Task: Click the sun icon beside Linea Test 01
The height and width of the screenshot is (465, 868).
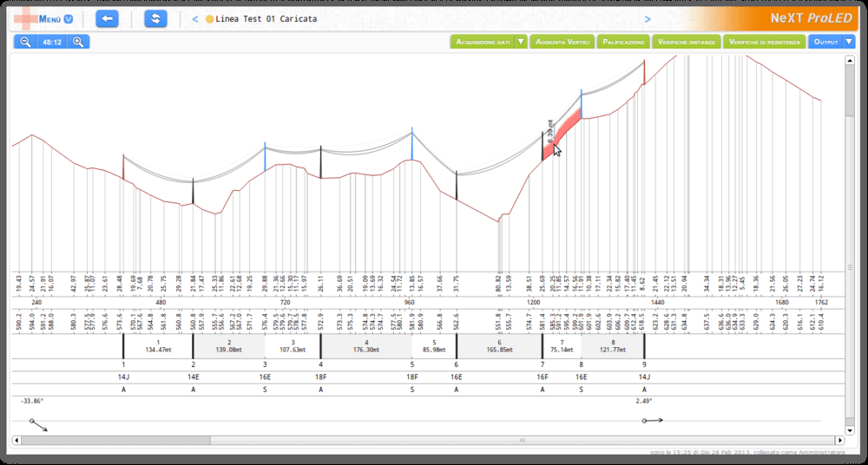Action: [x=209, y=19]
